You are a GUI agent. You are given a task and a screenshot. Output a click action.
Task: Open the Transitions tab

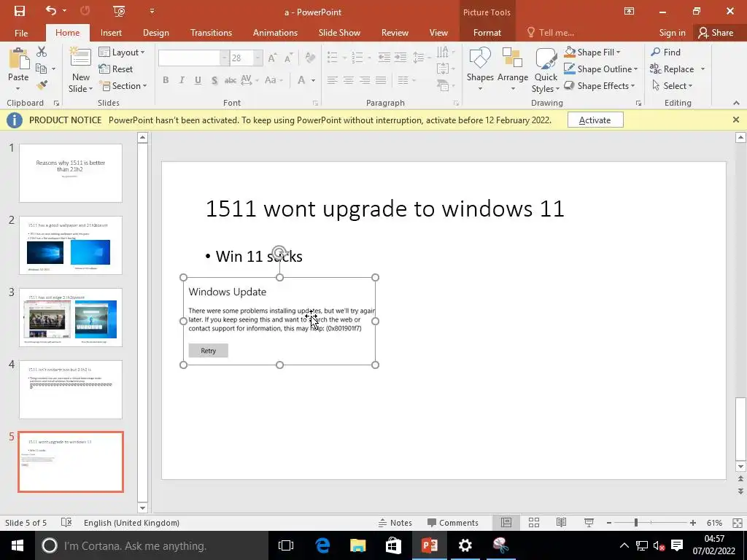(211, 32)
